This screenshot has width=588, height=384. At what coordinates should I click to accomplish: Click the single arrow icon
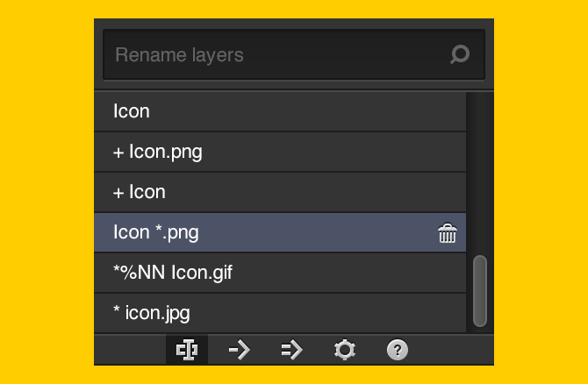(x=239, y=350)
